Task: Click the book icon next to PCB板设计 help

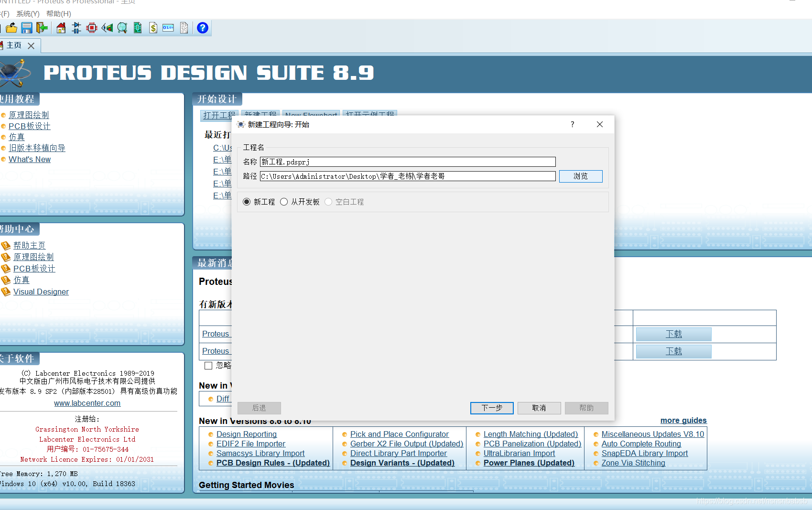Action: [x=6, y=269]
